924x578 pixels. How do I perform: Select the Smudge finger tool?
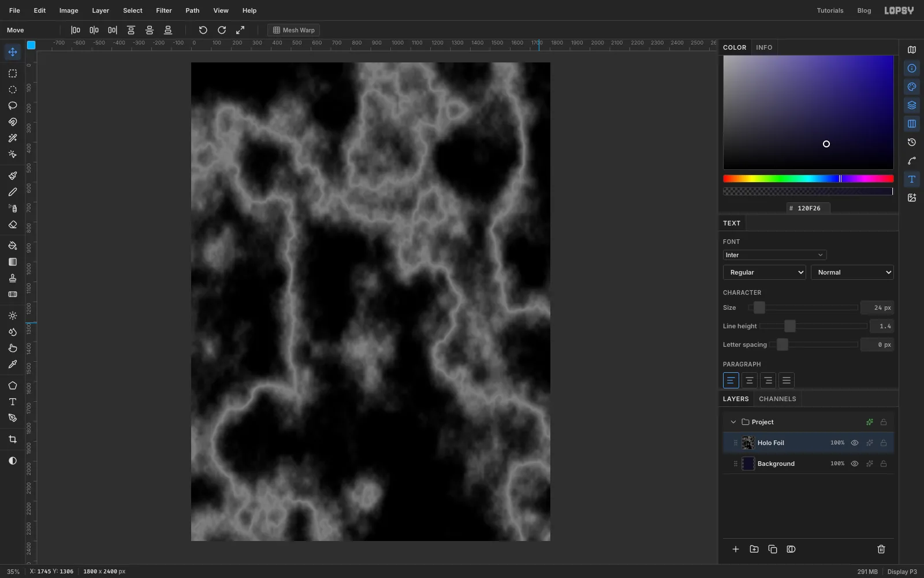click(x=13, y=348)
